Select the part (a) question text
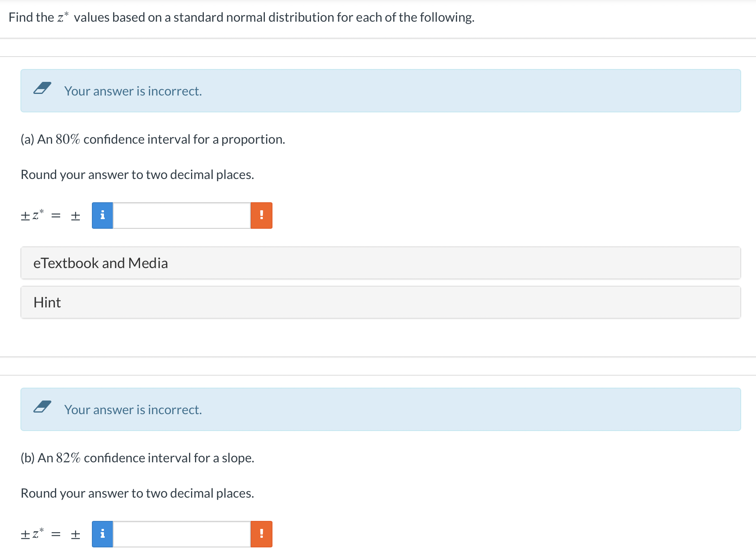The width and height of the screenshot is (756, 549). (x=152, y=139)
